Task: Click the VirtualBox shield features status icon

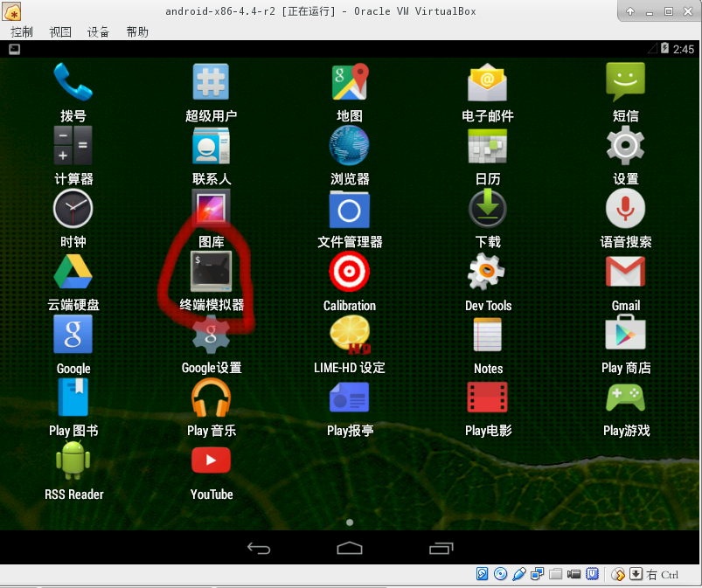Action: pyautogui.click(x=593, y=574)
